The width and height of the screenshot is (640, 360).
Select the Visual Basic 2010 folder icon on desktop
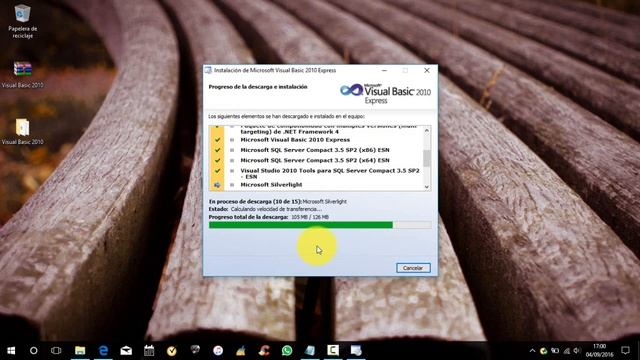22,131
